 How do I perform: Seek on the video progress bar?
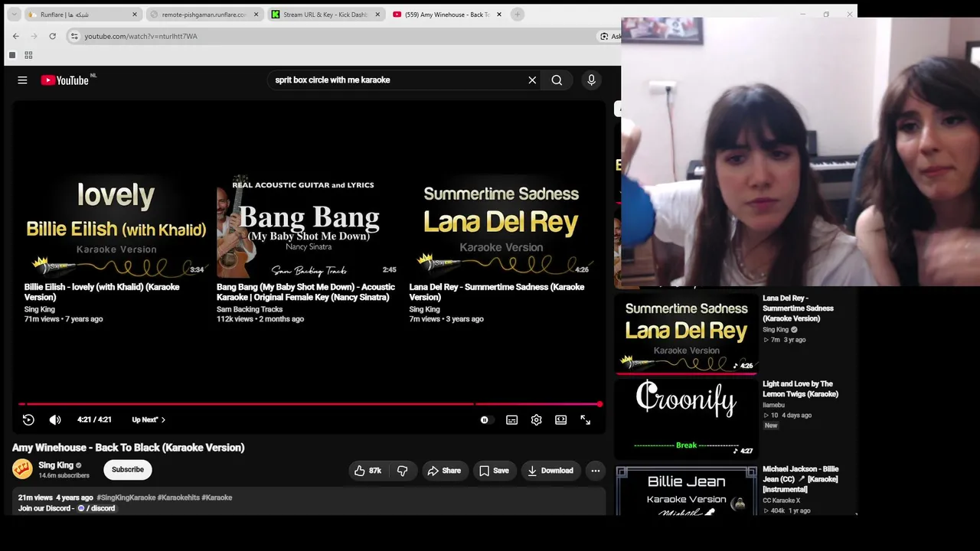pyautogui.click(x=309, y=403)
